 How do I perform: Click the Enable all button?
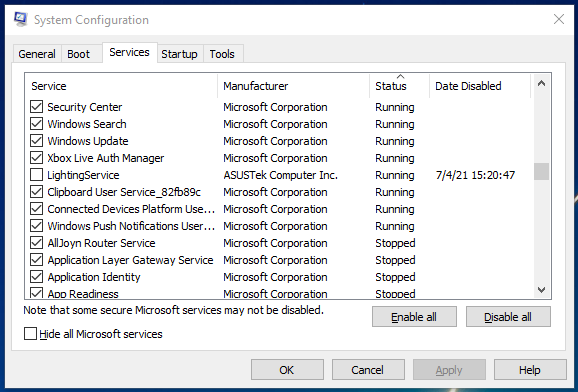click(x=414, y=317)
